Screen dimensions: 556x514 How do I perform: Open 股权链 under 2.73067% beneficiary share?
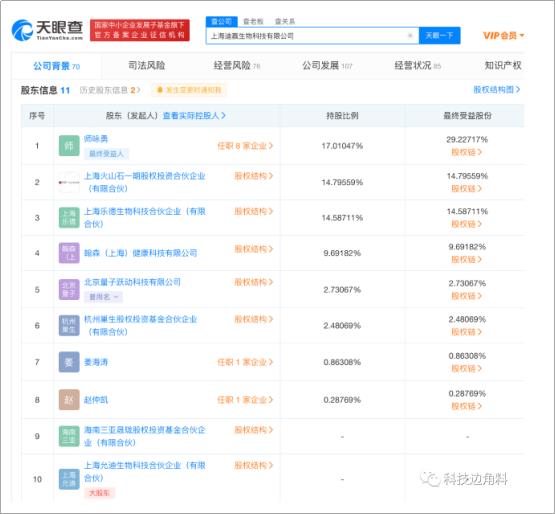pos(467,296)
